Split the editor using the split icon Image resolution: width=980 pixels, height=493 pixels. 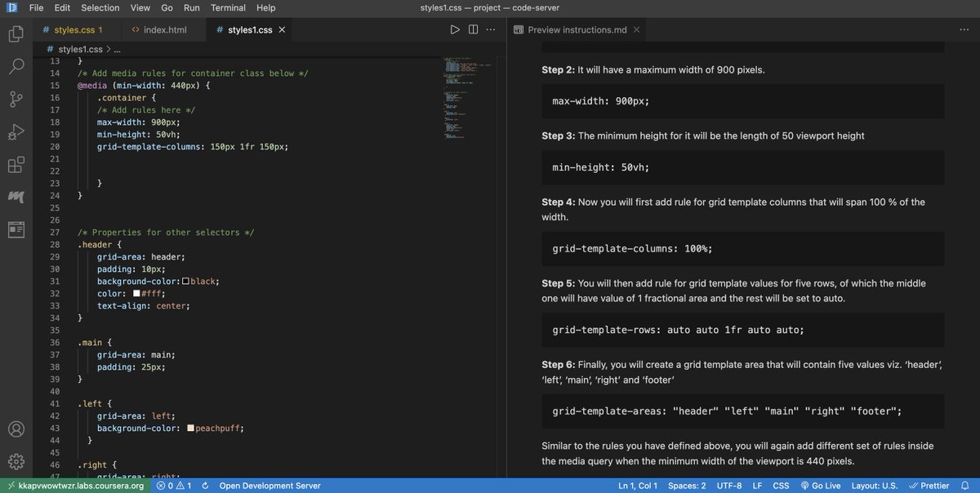pos(474,29)
